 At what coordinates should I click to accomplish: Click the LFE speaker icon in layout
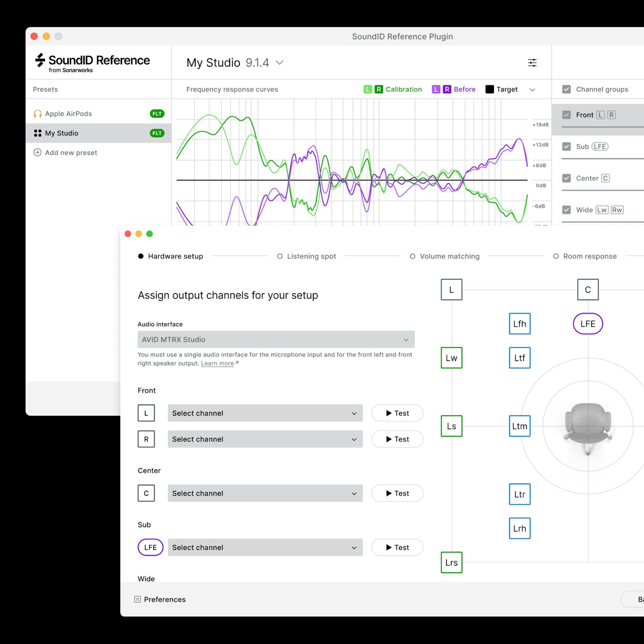(588, 324)
